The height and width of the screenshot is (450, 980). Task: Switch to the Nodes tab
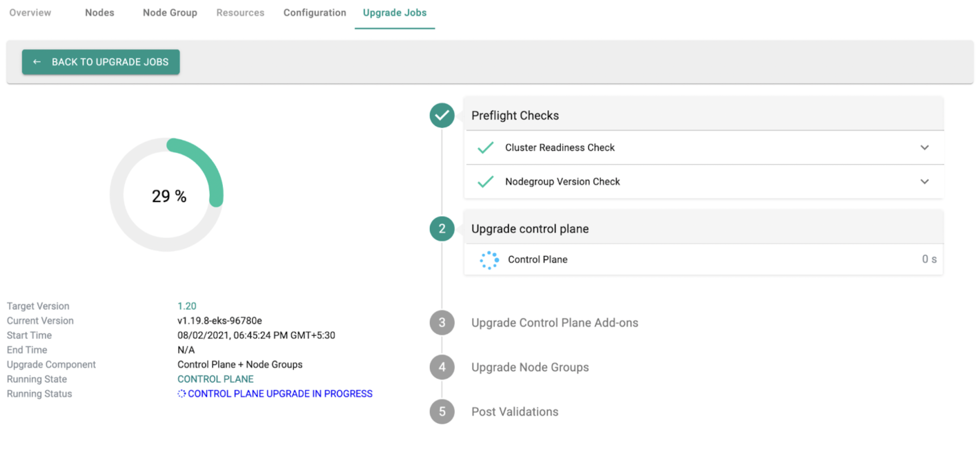tap(99, 12)
